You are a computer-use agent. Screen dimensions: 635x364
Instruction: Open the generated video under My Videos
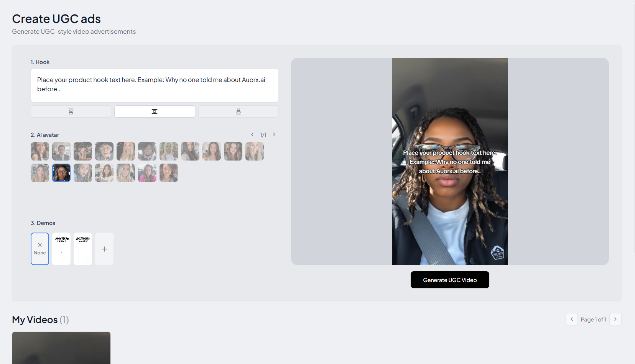tap(61, 348)
